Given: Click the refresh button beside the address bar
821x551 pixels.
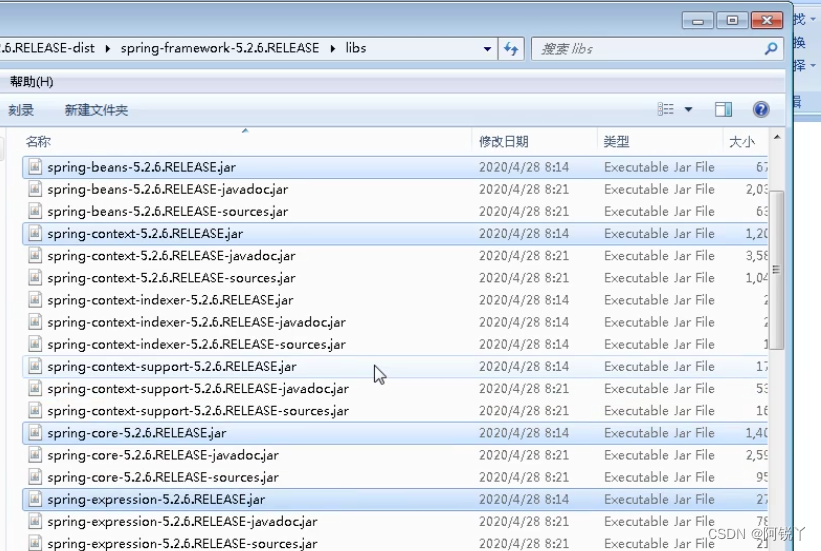Looking at the screenshot, I should tap(511, 49).
